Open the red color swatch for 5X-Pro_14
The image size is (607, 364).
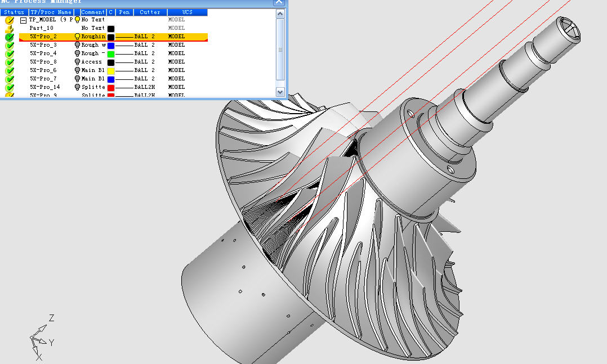111,88
